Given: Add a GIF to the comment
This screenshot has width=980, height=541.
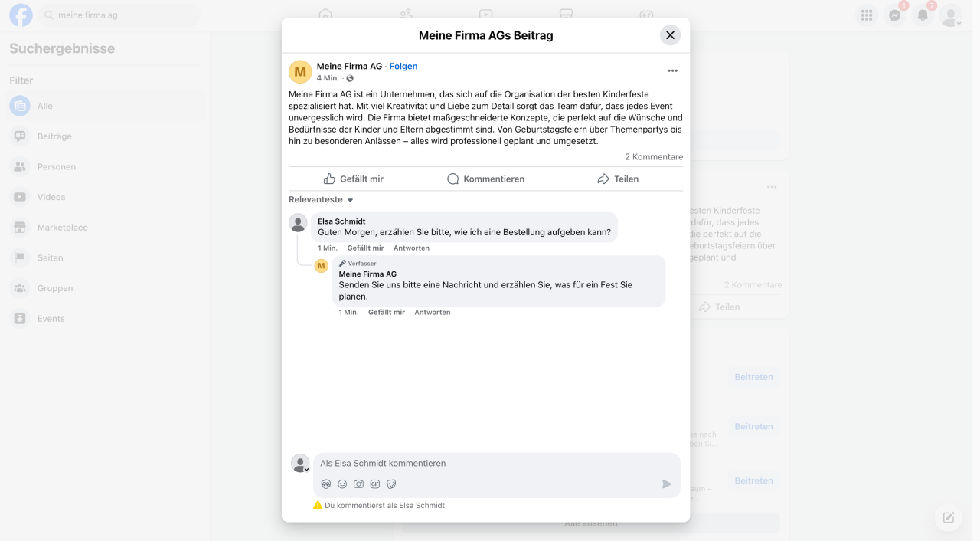Looking at the screenshot, I should pos(375,484).
